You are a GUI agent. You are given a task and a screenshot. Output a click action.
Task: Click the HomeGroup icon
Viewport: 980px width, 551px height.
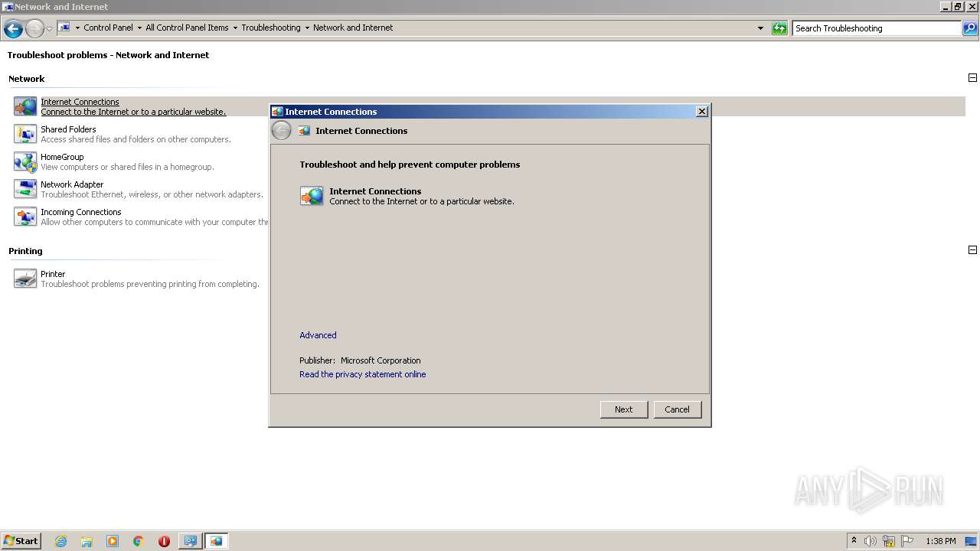click(25, 161)
